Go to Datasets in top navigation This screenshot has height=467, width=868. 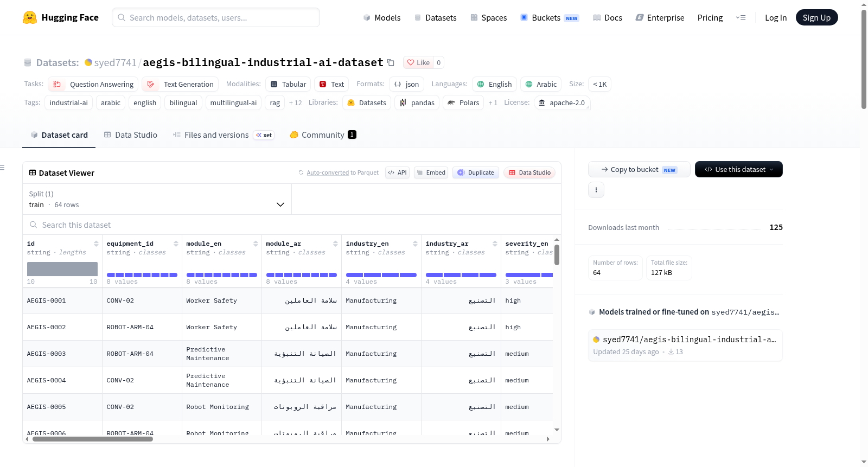[435, 17]
